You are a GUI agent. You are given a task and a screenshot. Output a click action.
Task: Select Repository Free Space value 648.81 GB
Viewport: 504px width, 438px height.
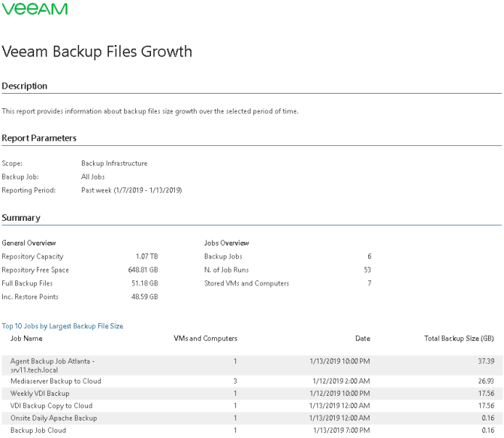pyautogui.click(x=143, y=270)
